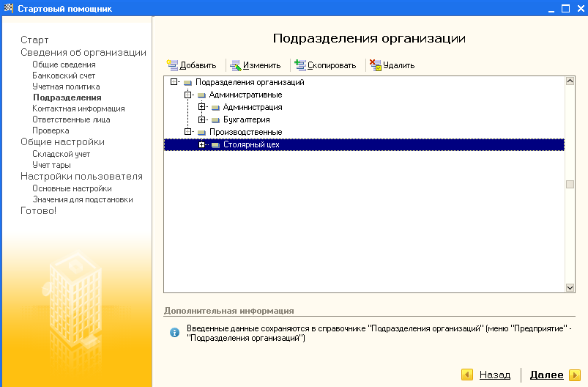The width and height of the screenshot is (588, 387).
Task: Click the Добавить toolbar icon
Action: coord(172,65)
